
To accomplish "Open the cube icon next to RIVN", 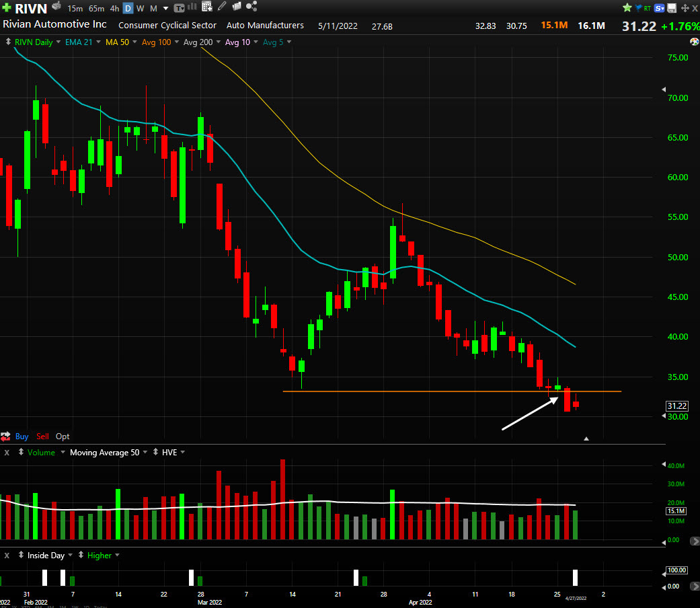I will 56,6.
